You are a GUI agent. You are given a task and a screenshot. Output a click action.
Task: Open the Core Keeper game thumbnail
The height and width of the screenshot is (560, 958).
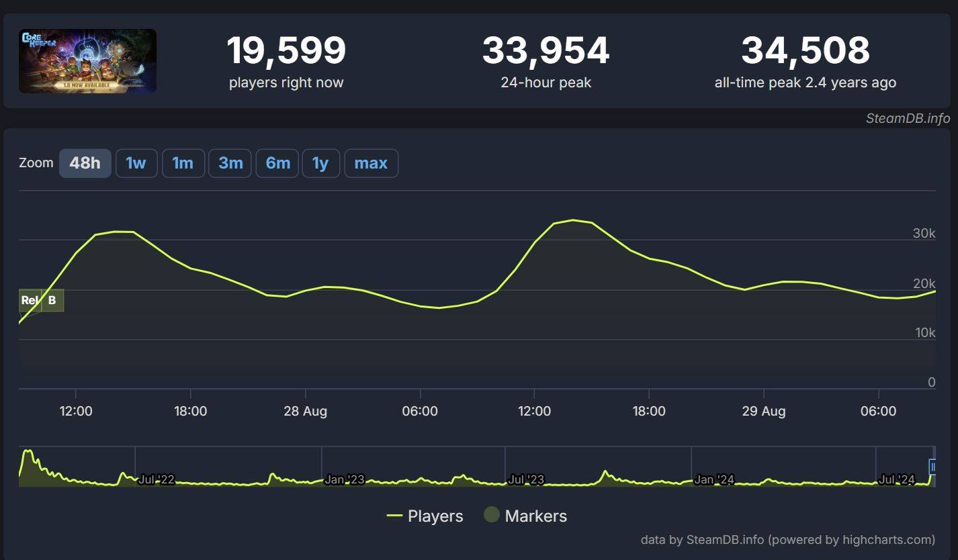(x=87, y=61)
